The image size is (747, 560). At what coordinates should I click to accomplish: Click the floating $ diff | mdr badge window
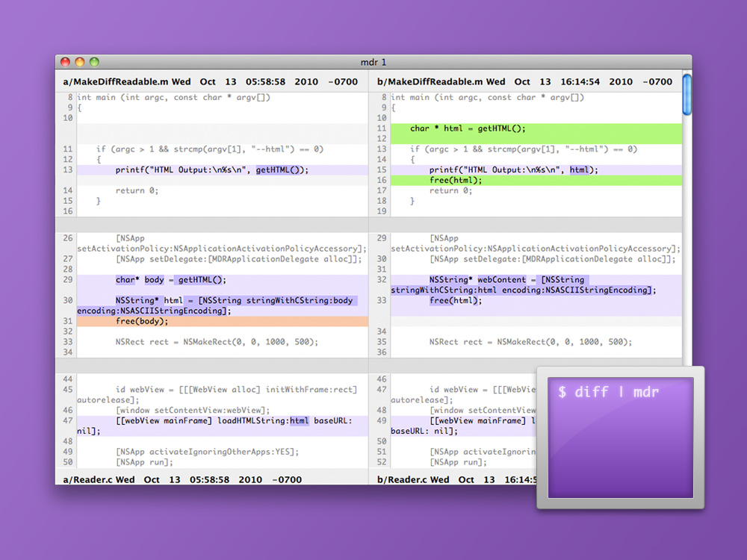[x=619, y=436]
